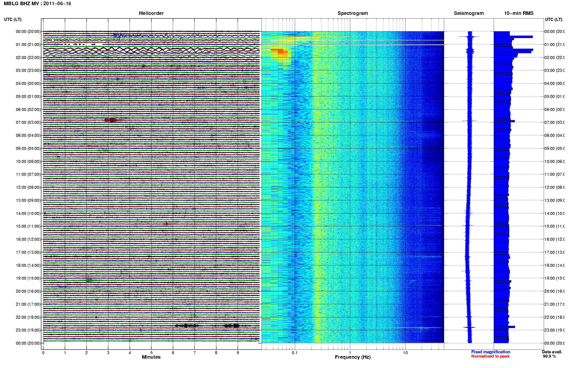Click minute tick label '7' on Helicorder axis
This screenshot has width=588, height=368.
tap(195, 353)
